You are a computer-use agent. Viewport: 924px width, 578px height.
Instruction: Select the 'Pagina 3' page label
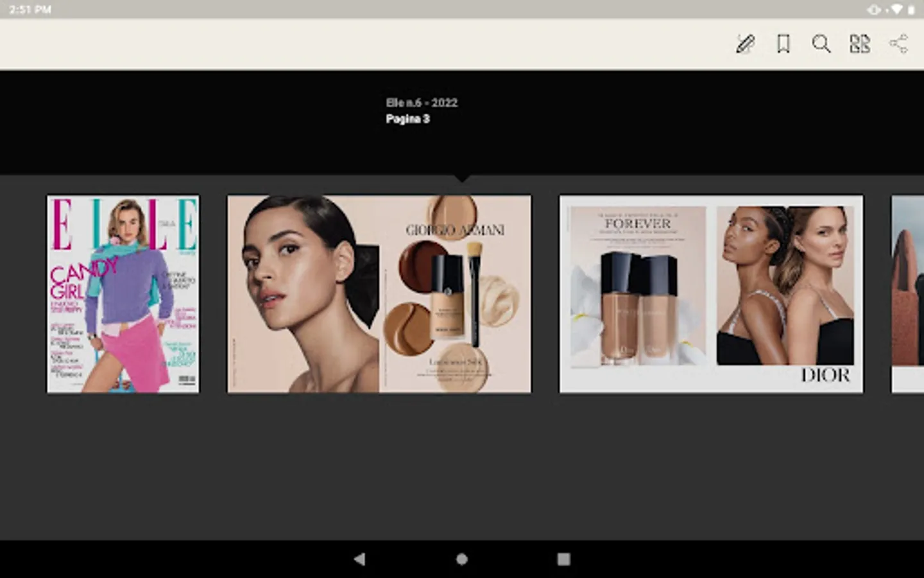(407, 119)
